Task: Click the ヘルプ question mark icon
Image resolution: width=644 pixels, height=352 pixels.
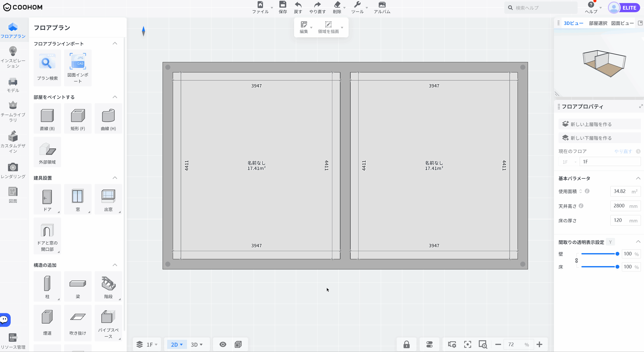Action: coord(591,5)
